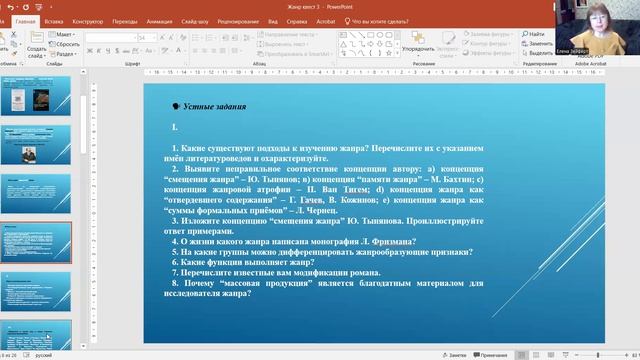Open the Заметки notes pane
This screenshot has width=640, height=360.
(454, 355)
